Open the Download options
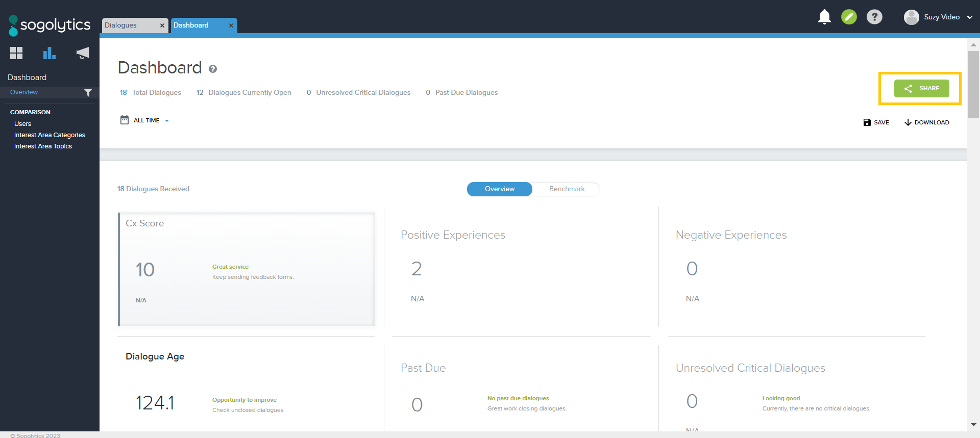Image resolution: width=980 pixels, height=438 pixels. click(926, 122)
